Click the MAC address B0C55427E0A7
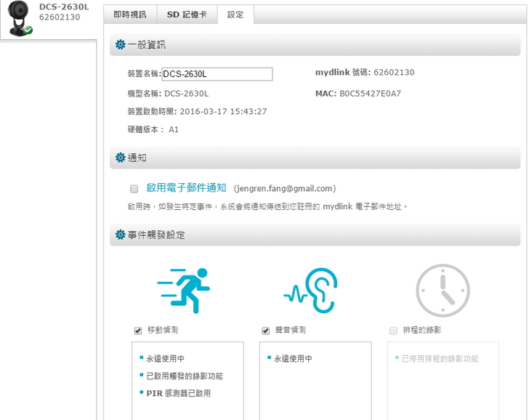The height and width of the screenshot is (420, 529). pos(370,94)
